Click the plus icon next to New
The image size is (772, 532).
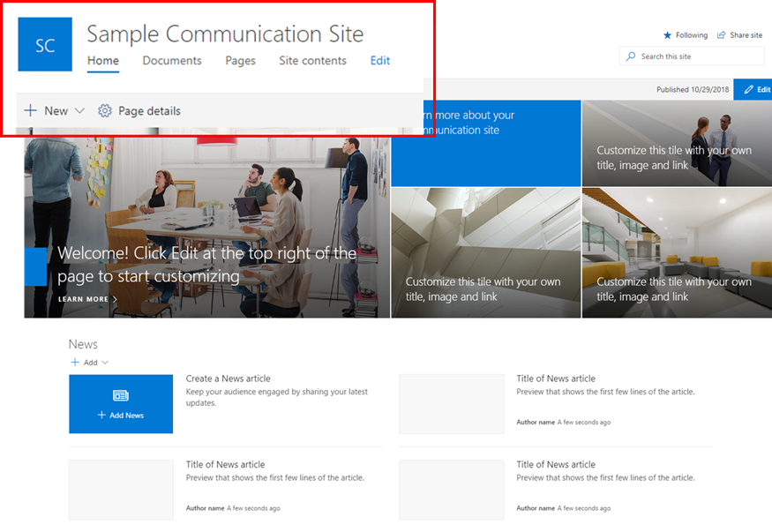31,110
